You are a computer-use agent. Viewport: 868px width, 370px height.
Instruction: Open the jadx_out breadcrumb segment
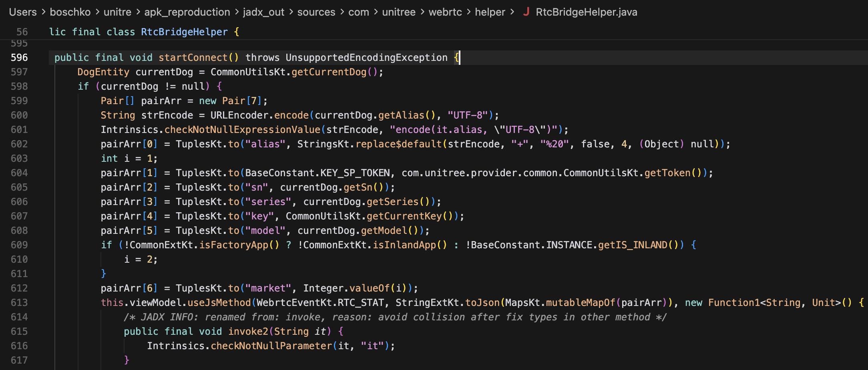[263, 12]
